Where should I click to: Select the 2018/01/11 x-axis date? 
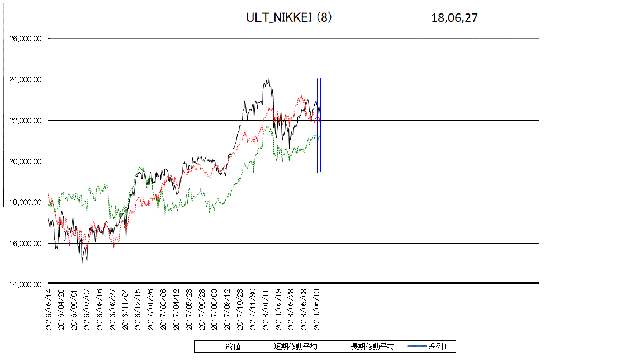pos(266,309)
